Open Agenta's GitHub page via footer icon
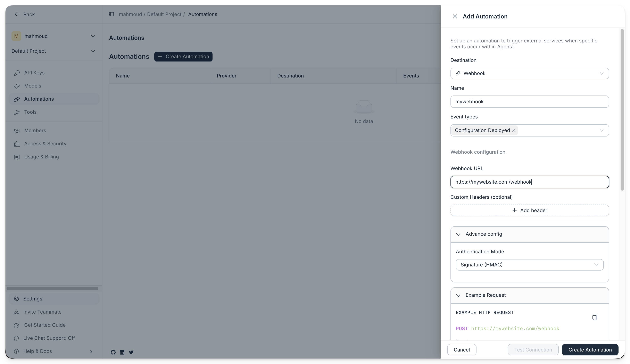 (113, 352)
